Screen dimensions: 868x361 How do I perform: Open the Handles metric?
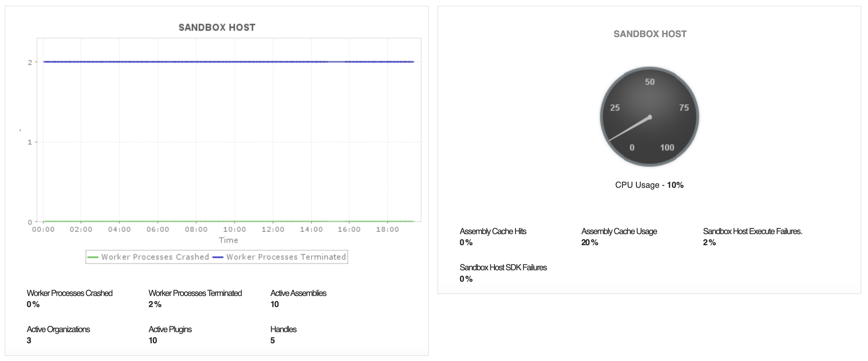(x=284, y=329)
